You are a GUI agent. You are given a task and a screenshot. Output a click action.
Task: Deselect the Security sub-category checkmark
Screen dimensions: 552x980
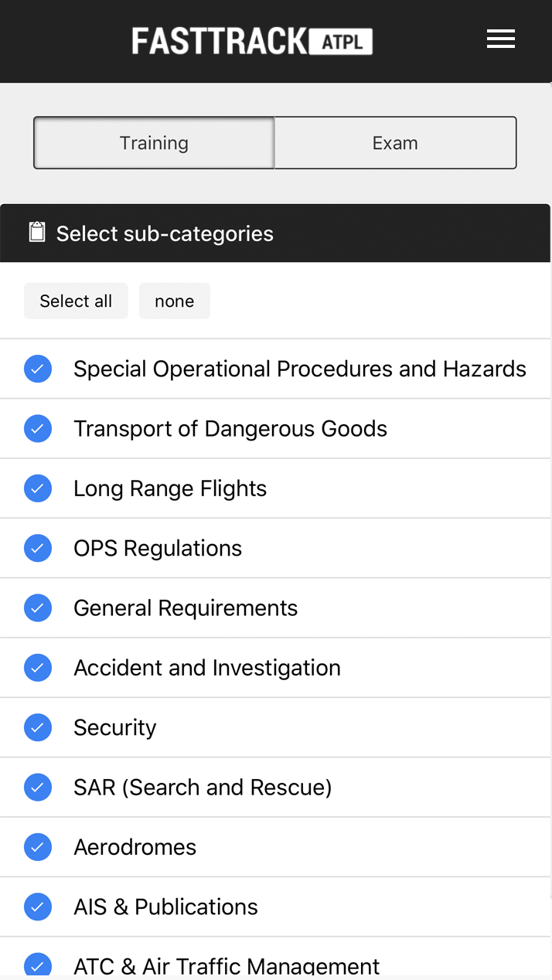[x=38, y=727]
